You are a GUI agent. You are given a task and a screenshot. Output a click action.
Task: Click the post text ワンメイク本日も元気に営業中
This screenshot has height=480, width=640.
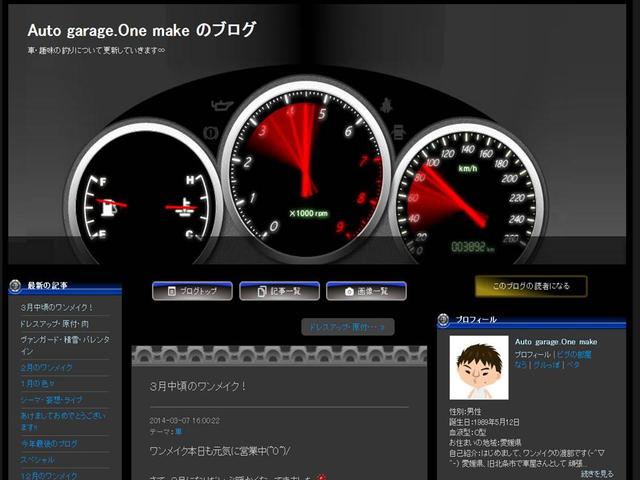220,451
